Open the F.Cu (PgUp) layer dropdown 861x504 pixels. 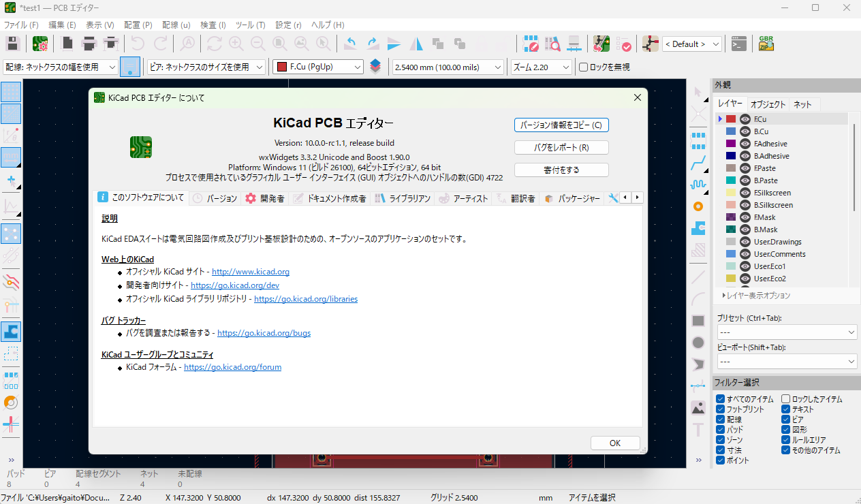pos(318,67)
